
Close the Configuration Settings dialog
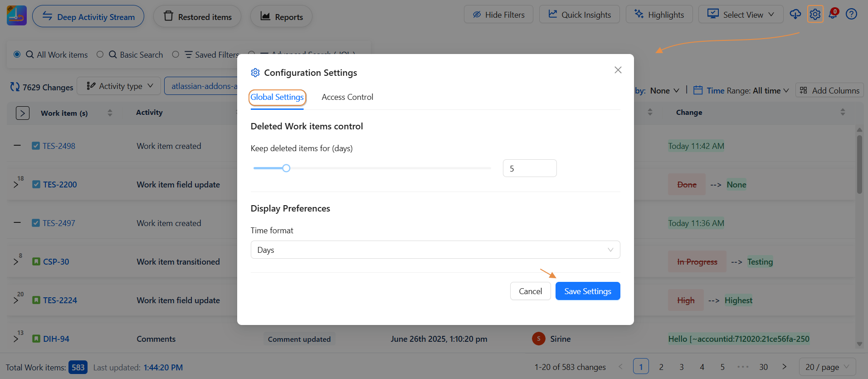[x=618, y=70]
